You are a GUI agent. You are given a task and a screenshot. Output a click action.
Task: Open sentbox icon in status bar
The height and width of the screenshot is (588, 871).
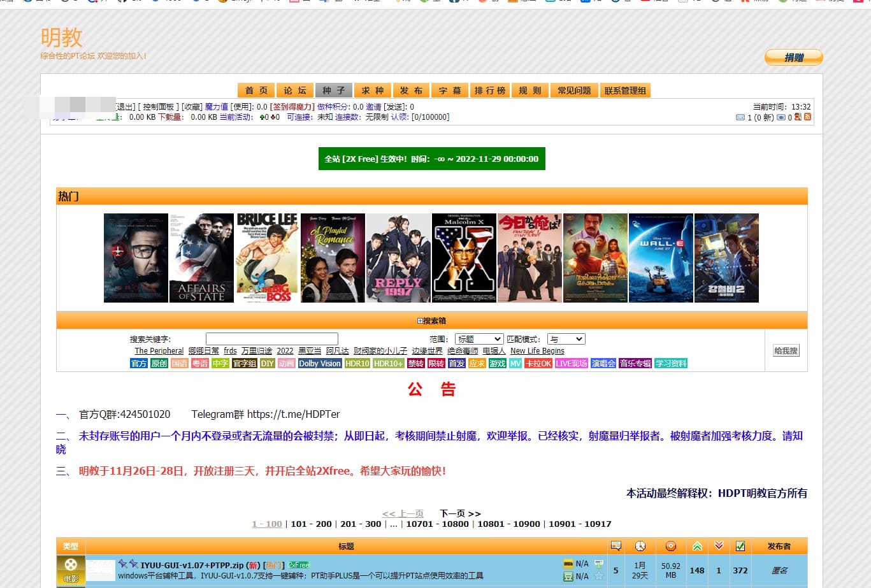click(781, 117)
